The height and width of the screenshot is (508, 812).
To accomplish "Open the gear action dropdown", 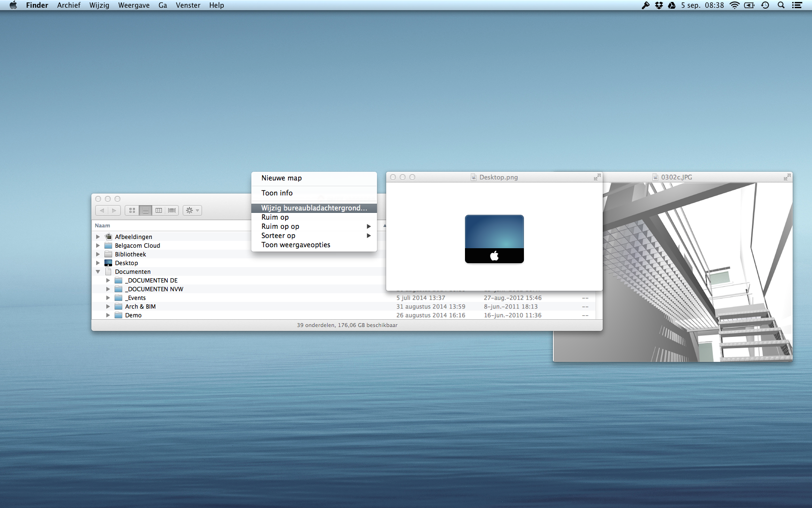I will pyautogui.click(x=192, y=210).
